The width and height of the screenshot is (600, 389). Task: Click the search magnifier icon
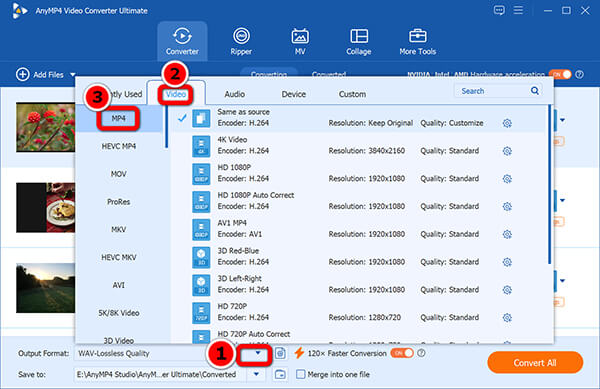point(535,91)
